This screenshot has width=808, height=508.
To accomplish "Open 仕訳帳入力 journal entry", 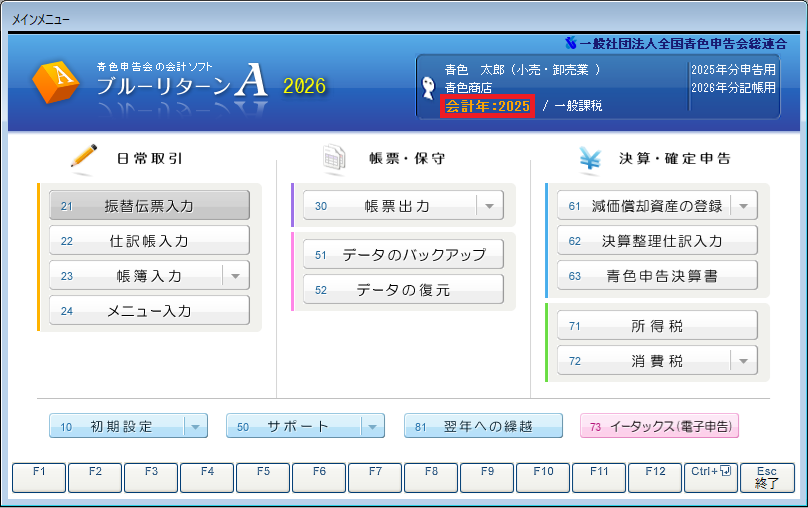I will (x=149, y=241).
